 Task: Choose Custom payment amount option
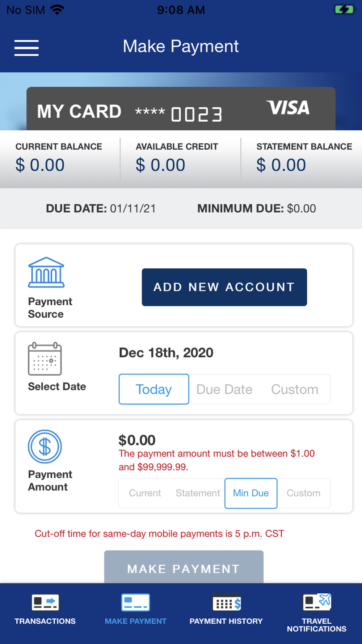click(303, 493)
